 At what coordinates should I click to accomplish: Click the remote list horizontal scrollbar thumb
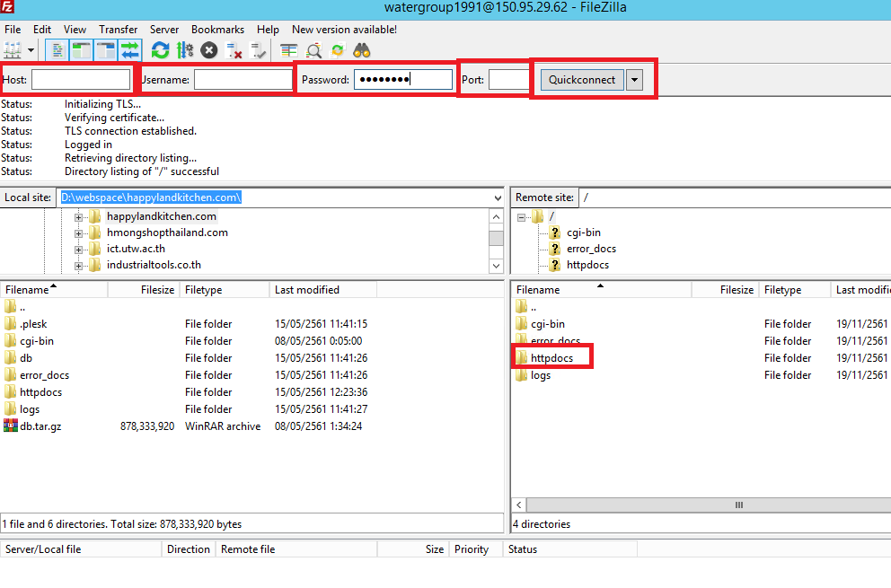click(738, 505)
